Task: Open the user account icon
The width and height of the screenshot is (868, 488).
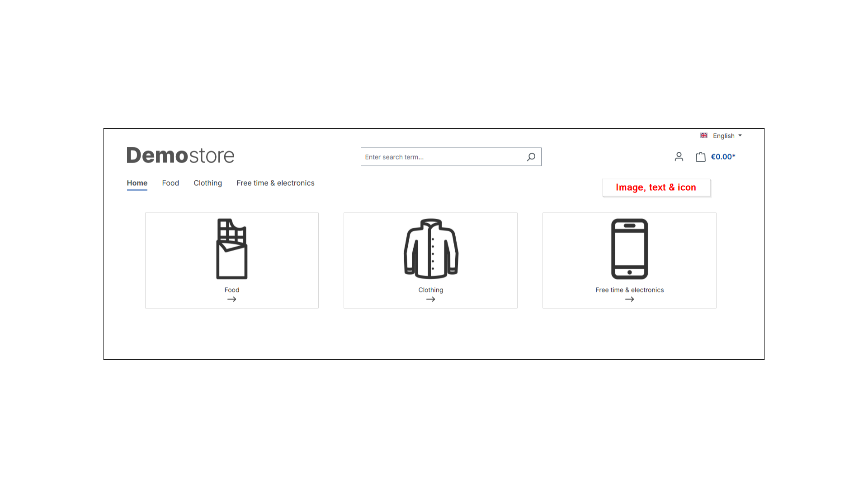Action: click(679, 157)
